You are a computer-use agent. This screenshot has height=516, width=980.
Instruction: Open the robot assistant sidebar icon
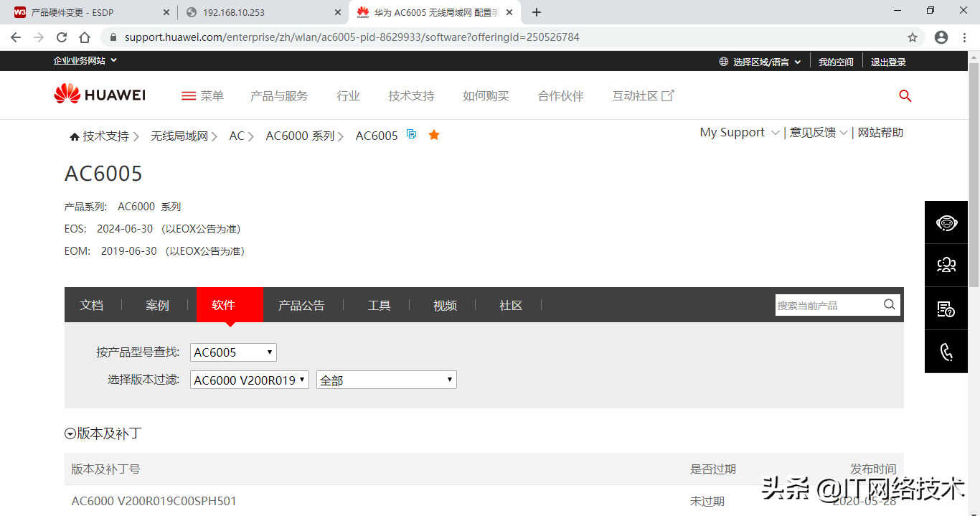pyautogui.click(x=946, y=222)
